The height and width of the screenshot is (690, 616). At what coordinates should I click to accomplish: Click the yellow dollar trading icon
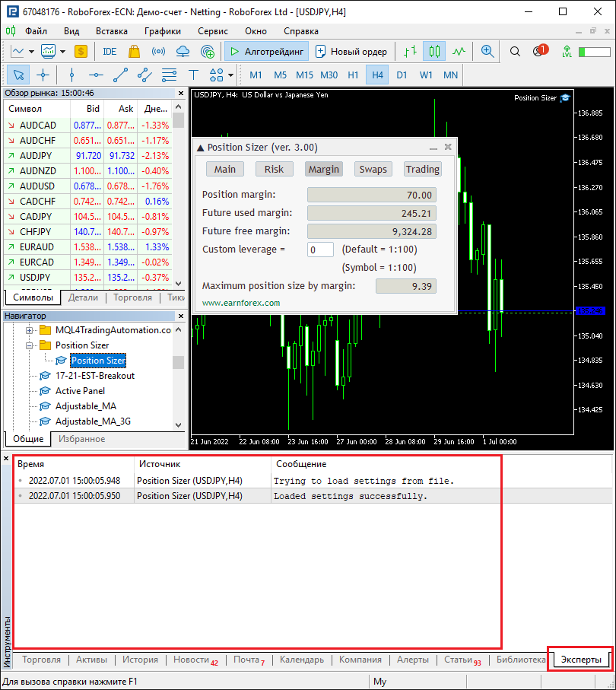pos(81,52)
